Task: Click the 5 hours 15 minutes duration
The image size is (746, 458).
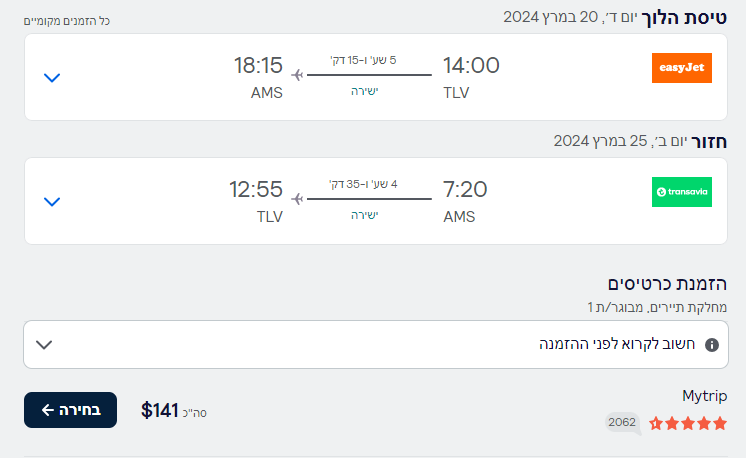Action: click(363, 60)
